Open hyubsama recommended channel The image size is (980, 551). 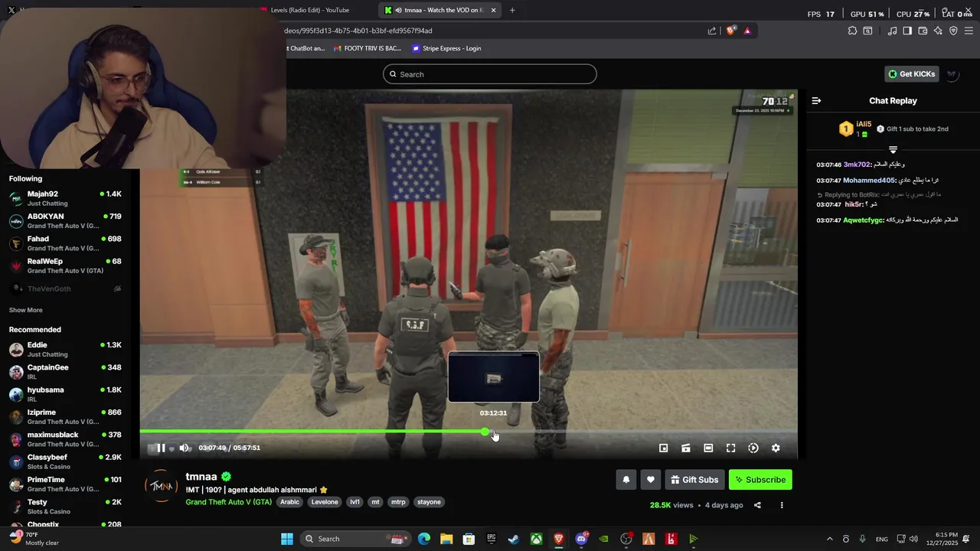[x=65, y=394]
